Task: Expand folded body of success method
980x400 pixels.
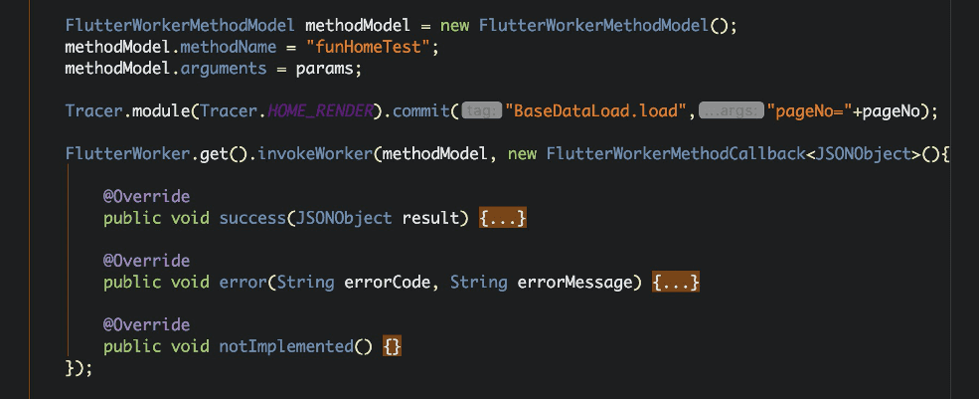Action: point(503,218)
